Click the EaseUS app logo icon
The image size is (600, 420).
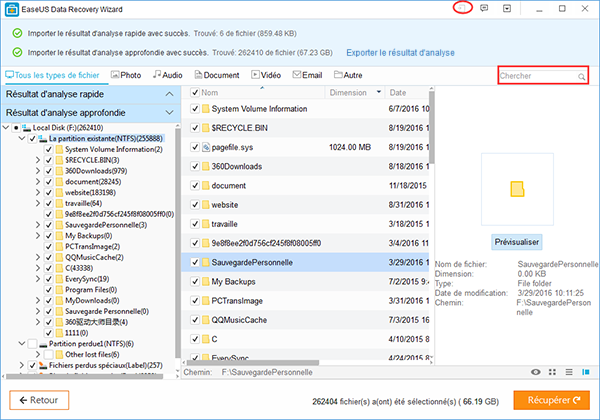point(11,10)
